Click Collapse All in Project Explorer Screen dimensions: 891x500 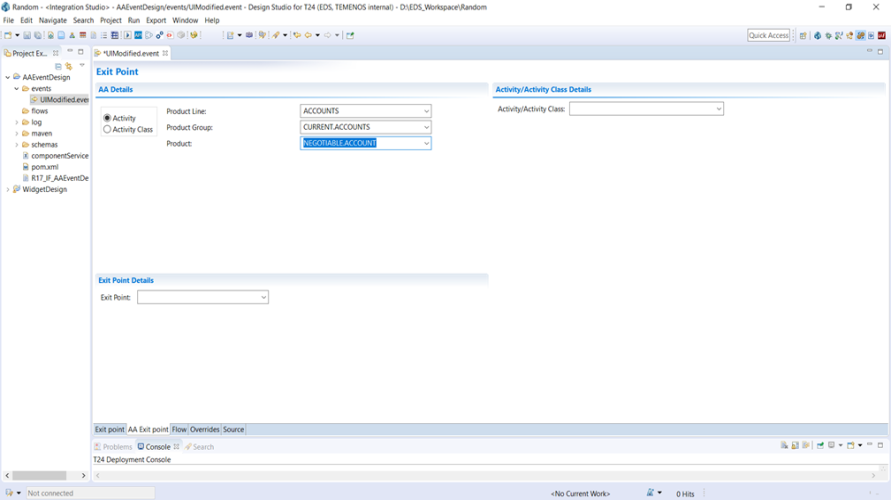[58, 66]
